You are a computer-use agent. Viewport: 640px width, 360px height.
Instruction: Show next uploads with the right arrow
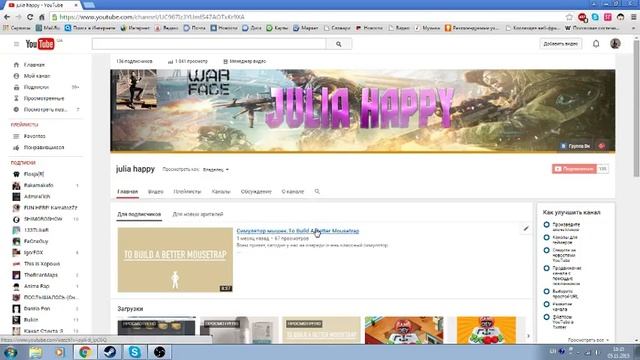pyautogui.click(x=529, y=336)
